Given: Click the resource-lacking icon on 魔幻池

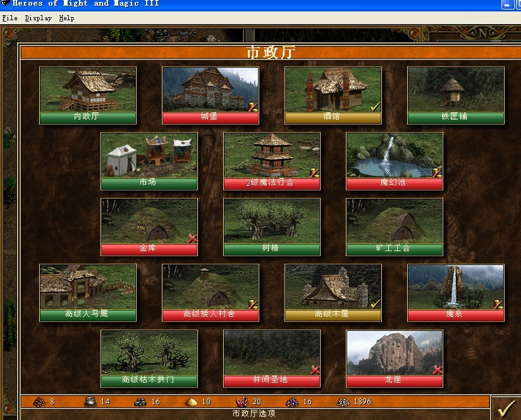Looking at the screenshot, I should point(438,173).
